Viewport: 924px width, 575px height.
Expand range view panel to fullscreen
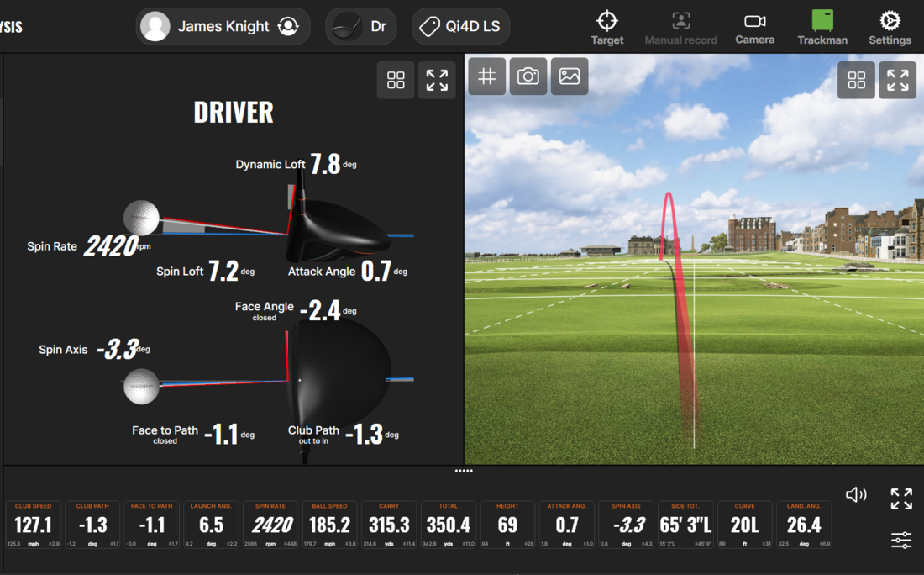pos(897,80)
